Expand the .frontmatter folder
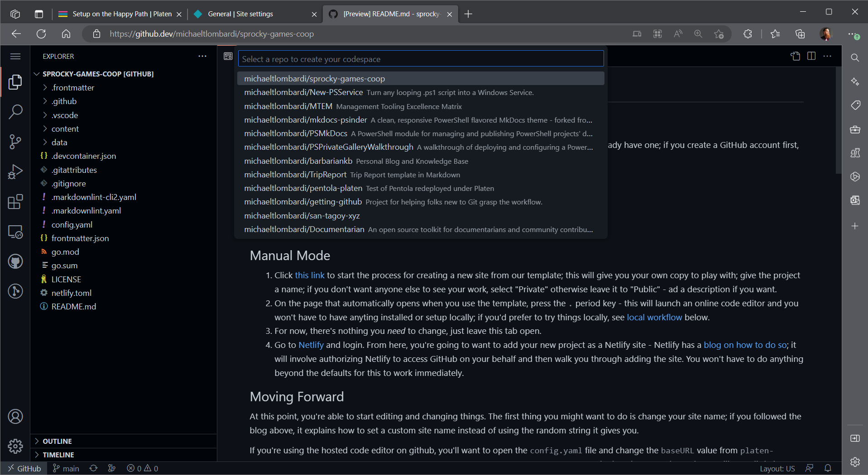 (x=72, y=88)
